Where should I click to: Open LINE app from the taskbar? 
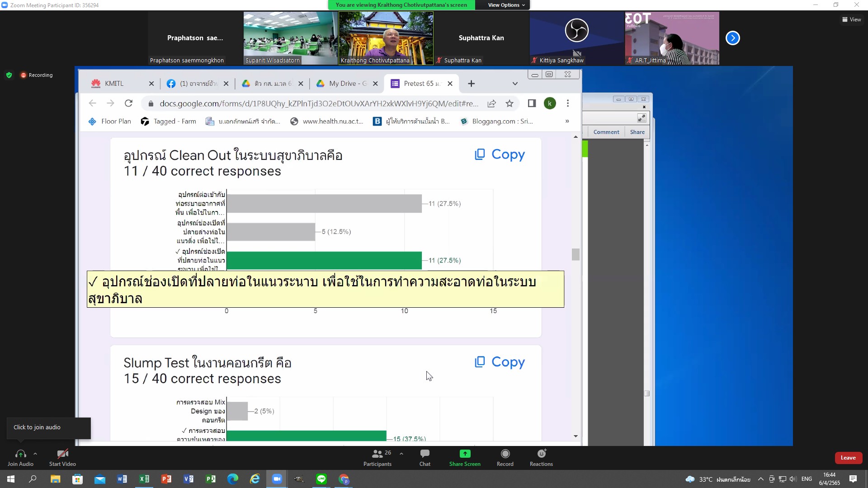(x=321, y=479)
